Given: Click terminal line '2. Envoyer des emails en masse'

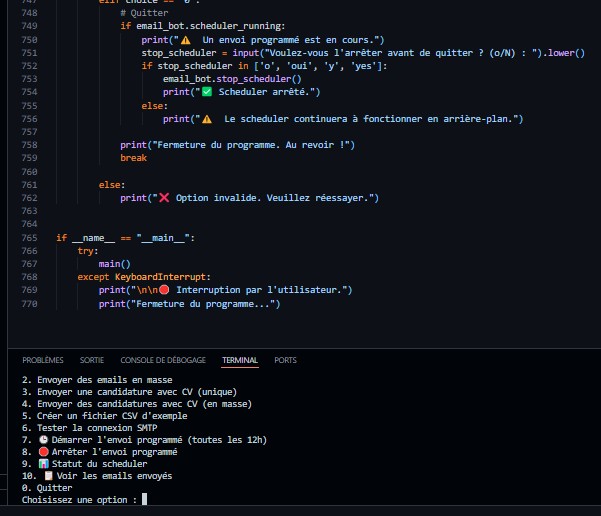Looking at the screenshot, I should click(97, 380).
